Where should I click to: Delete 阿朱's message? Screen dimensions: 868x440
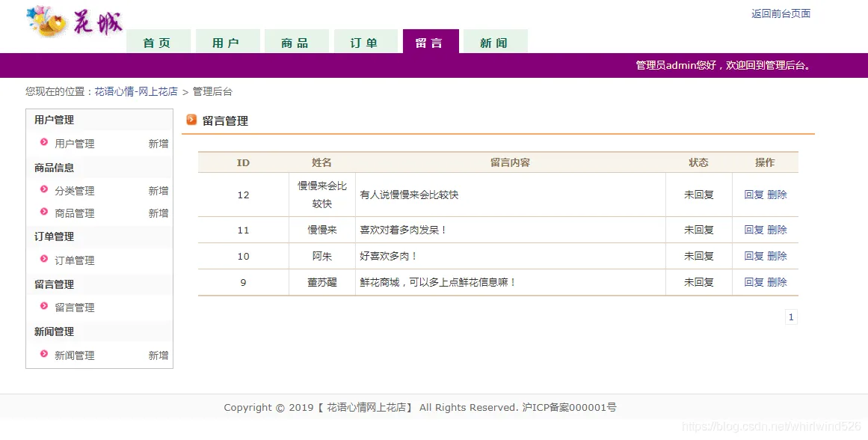(x=778, y=255)
